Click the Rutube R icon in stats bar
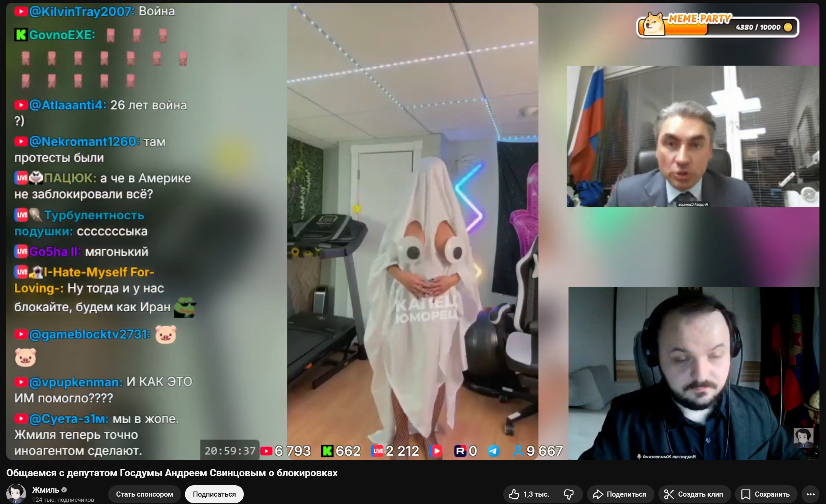826x504 pixels. [x=460, y=451]
